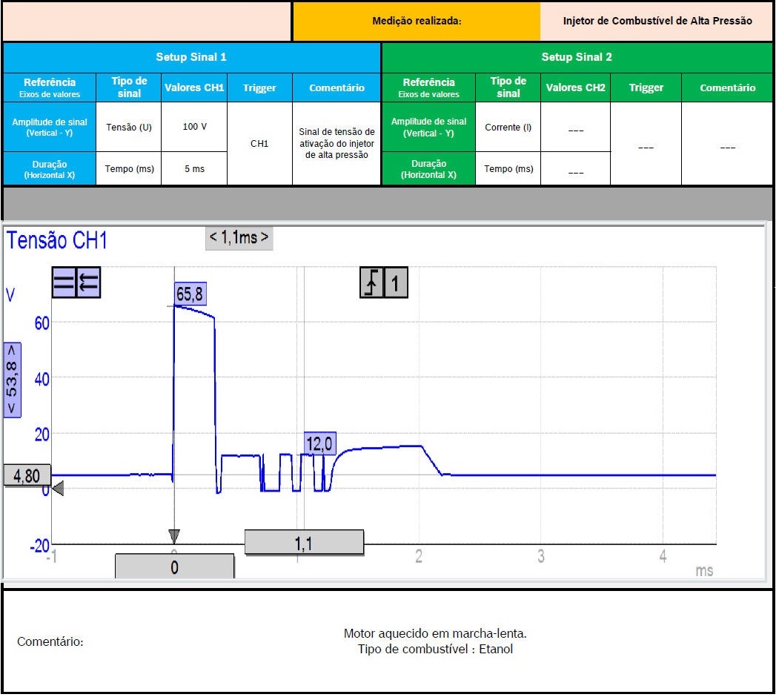Click the < 53,8 > vertical voltage delta readout

coord(13,380)
